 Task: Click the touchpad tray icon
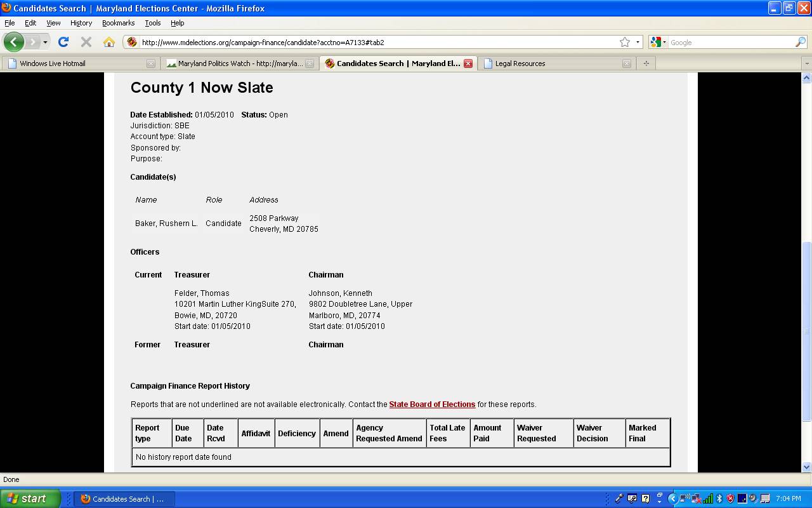tap(765, 498)
